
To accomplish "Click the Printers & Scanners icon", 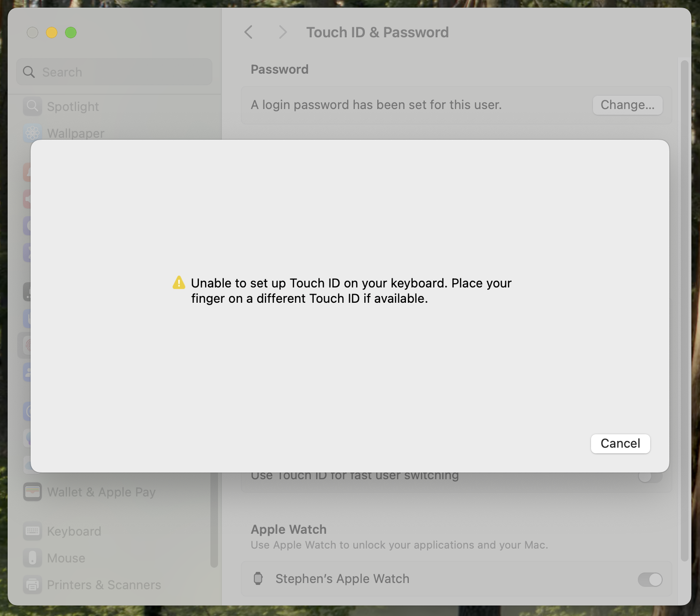I will [x=32, y=584].
